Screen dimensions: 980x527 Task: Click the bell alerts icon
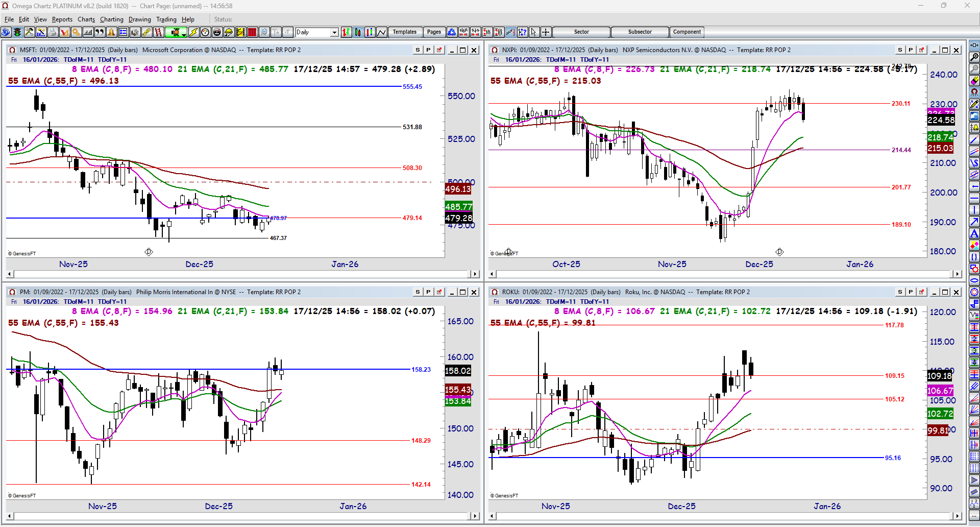111,32
